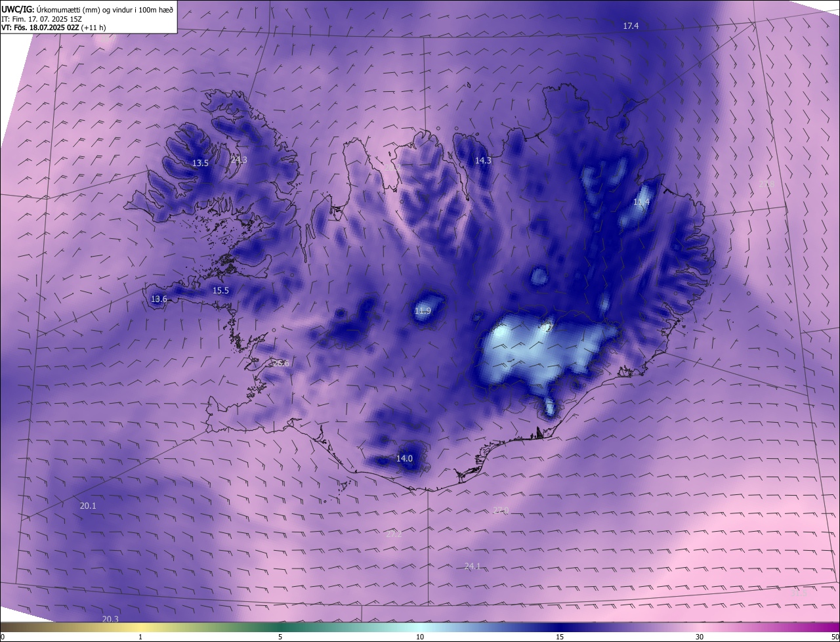This screenshot has width=840, height=642.
Task: Click the 20.1 value over the southwest sea
Action: pyautogui.click(x=88, y=505)
